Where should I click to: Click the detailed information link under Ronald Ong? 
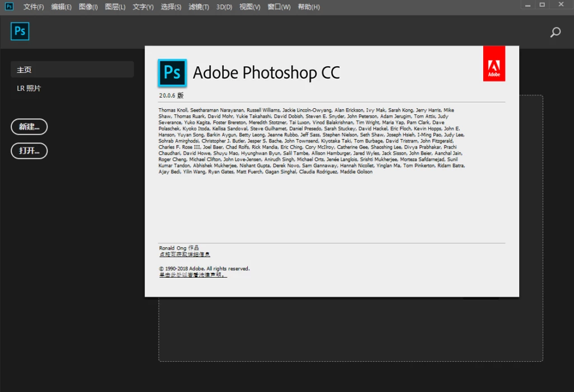click(x=184, y=254)
